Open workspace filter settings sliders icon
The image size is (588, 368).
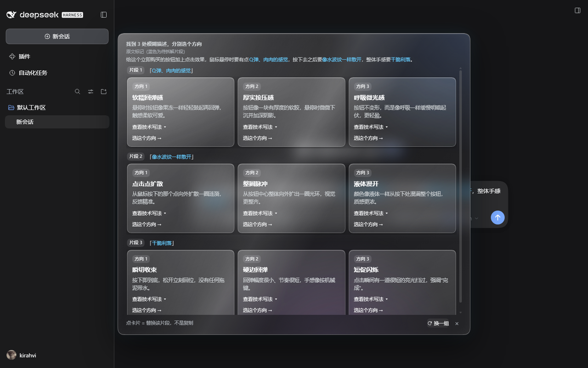click(90, 92)
